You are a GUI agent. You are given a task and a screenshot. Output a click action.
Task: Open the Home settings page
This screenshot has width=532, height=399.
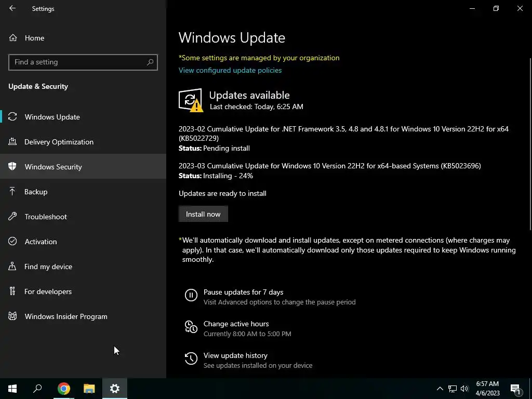pos(83,38)
